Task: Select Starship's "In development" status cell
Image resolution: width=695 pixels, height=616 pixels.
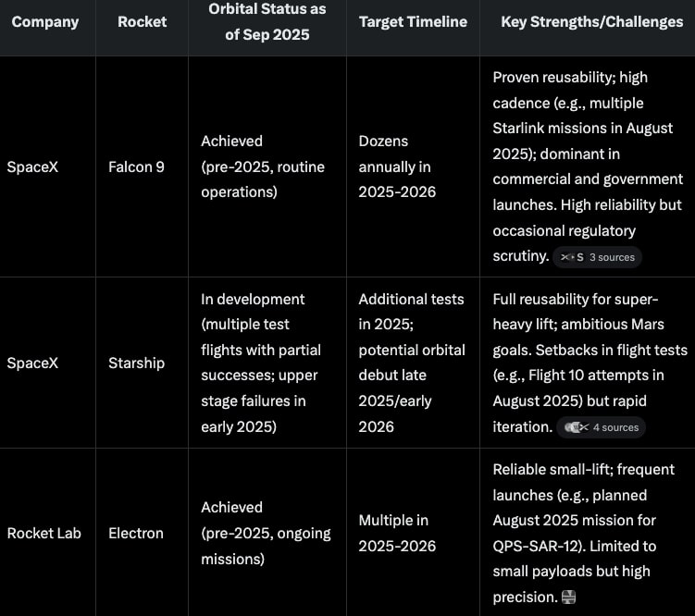Action: (x=260, y=363)
